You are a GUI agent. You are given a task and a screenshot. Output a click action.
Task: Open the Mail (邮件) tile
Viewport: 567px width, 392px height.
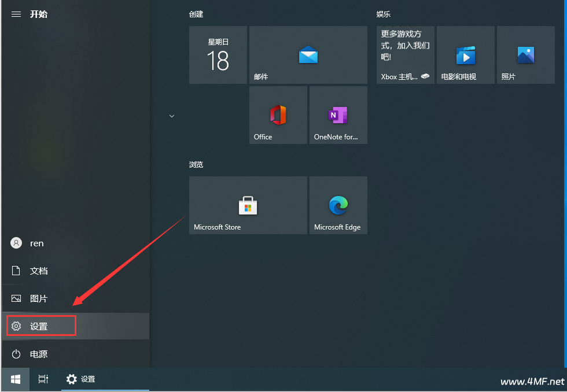coord(308,55)
